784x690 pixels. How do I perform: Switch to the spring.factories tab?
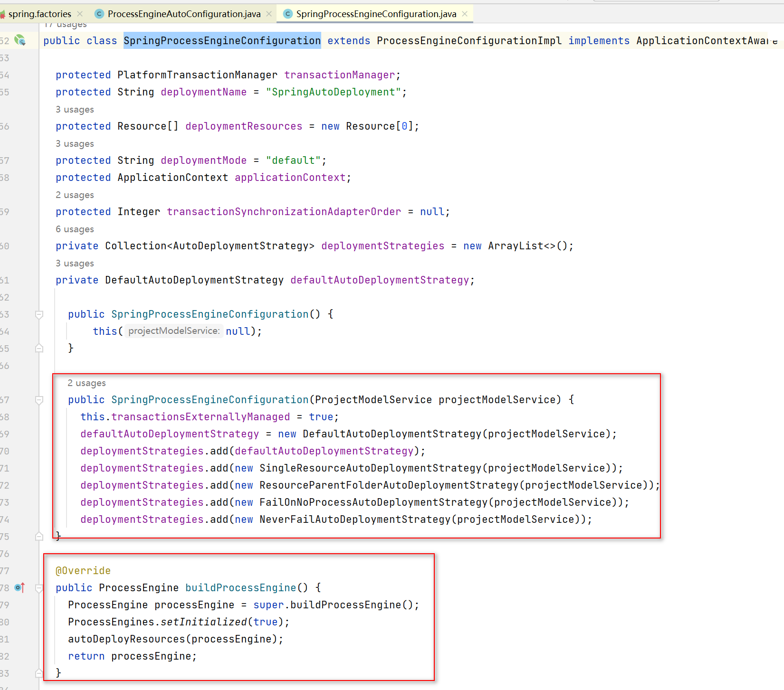[40, 14]
